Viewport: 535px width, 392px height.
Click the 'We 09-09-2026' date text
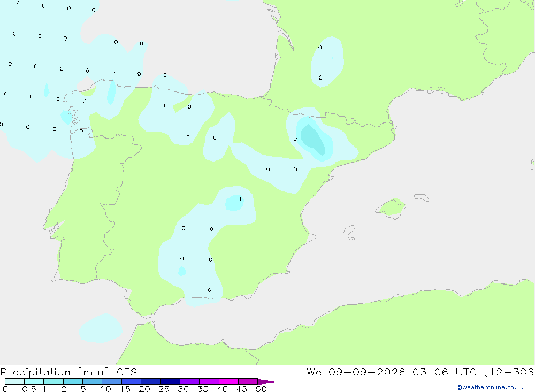(356, 372)
